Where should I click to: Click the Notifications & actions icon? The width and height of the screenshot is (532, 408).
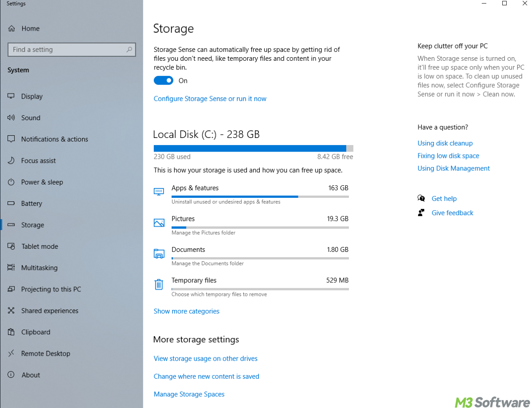coord(12,139)
